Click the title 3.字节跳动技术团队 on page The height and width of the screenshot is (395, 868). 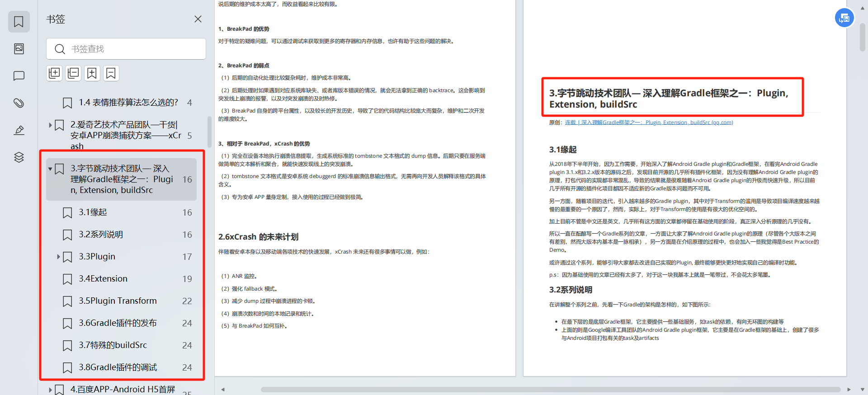pos(669,99)
